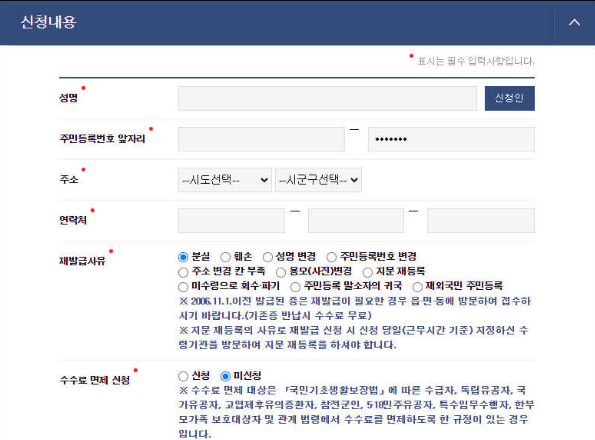
Task: Click the 표시는 필수 입력사항입니다 notice
Action: [476, 61]
